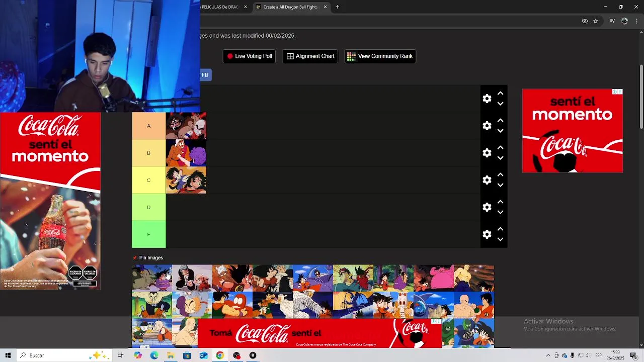644x362 pixels.
Task: Open the Chrome three-dot menu
Action: click(636, 21)
